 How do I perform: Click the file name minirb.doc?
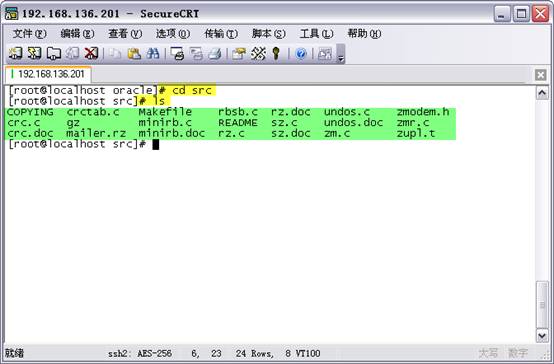point(172,133)
